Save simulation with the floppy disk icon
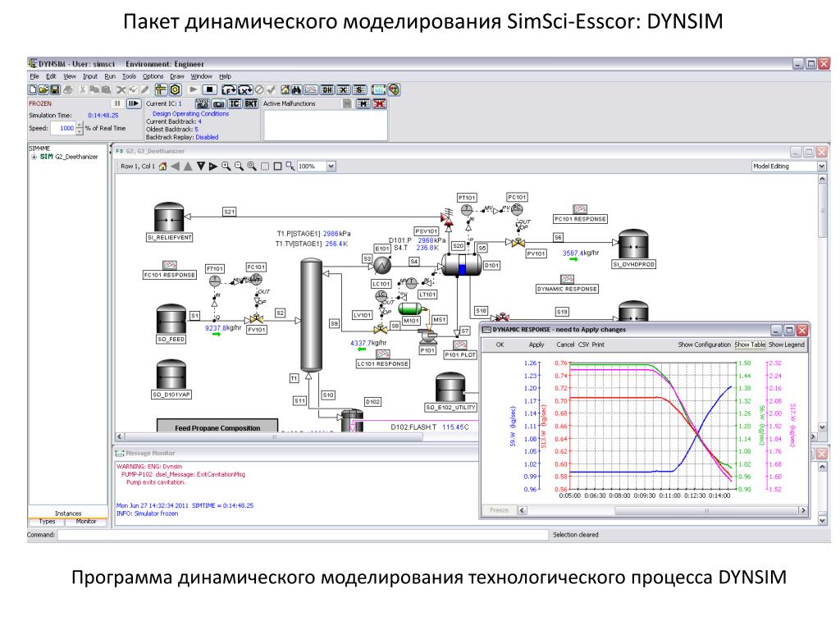This screenshot has height=630, width=840. [x=55, y=90]
